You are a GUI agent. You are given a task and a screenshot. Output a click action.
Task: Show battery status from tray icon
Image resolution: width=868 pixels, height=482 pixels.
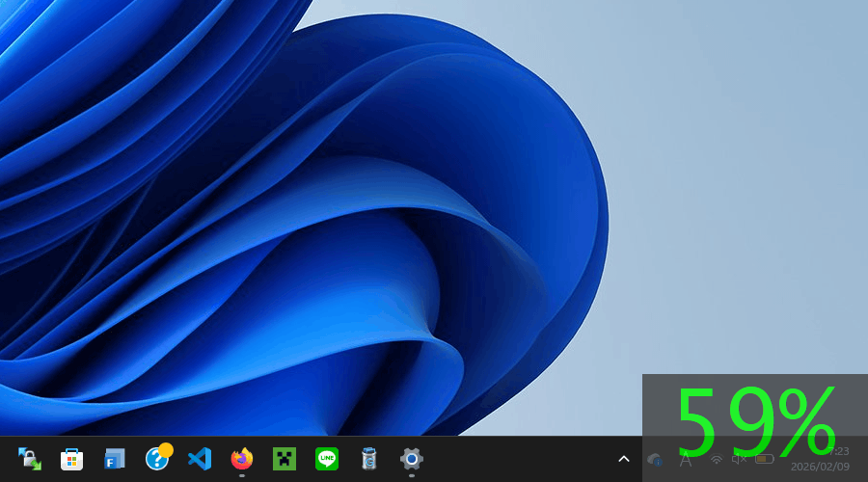point(765,459)
